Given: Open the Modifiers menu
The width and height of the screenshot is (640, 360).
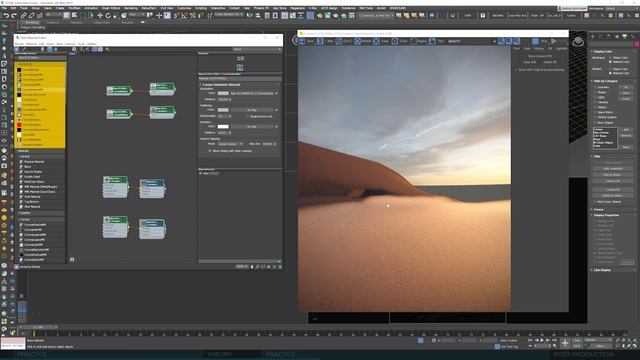Looking at the screenshot, I should (x=74, y=8).
